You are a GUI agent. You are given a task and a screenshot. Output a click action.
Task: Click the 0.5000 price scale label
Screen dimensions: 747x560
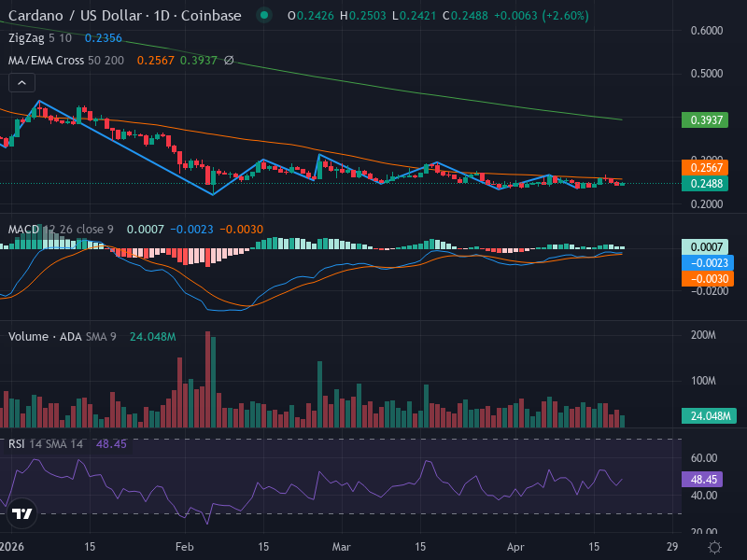(707, 74)
